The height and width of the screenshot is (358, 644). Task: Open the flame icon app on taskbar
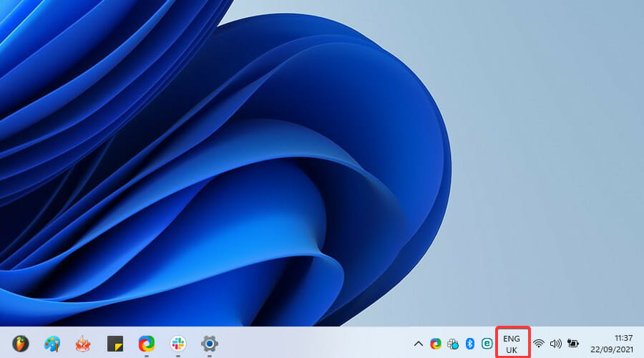coord(84,343)
